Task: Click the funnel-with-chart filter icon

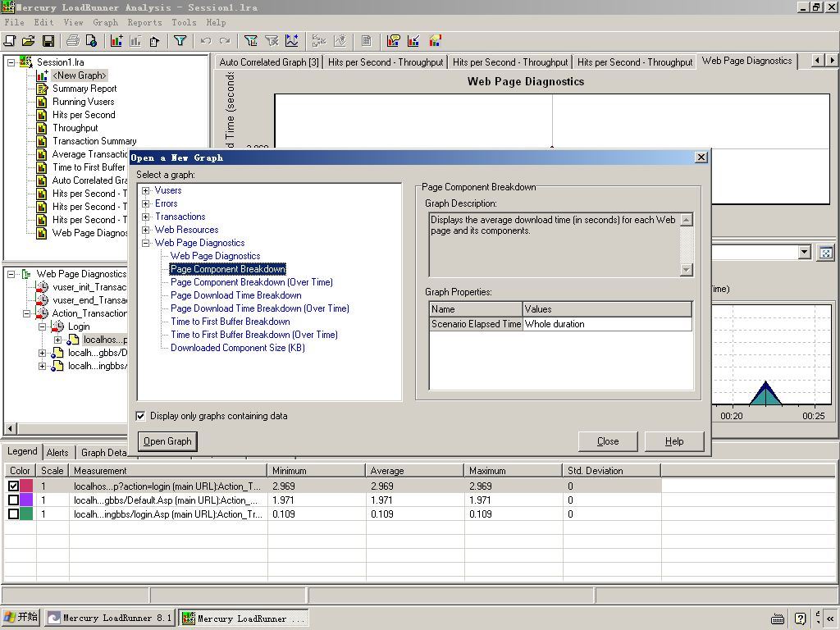Action: point(251,41)
